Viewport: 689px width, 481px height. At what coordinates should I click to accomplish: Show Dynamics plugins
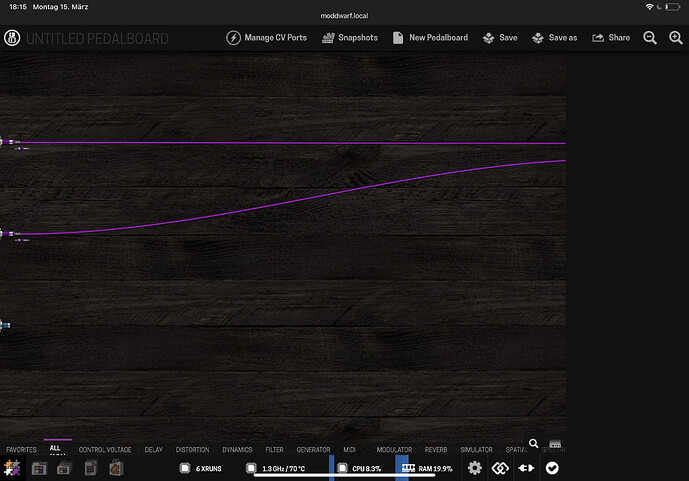click(x=237, y=450)
